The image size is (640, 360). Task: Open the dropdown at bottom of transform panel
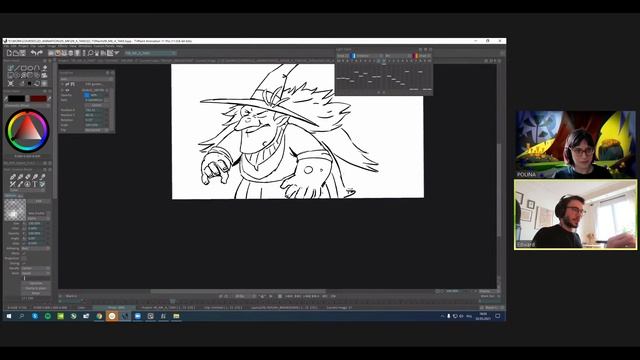tap(97, 130)
